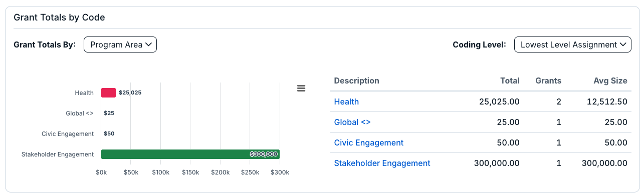644x196 pixels.
Task: Click the $25 chart data label
Action: pyautogui.click(x=109, y=113)
